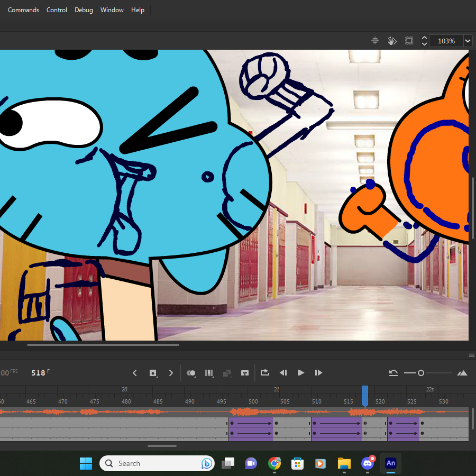
Task: Click the timeline zoom slider handle
Action: [x=421, y=373]
